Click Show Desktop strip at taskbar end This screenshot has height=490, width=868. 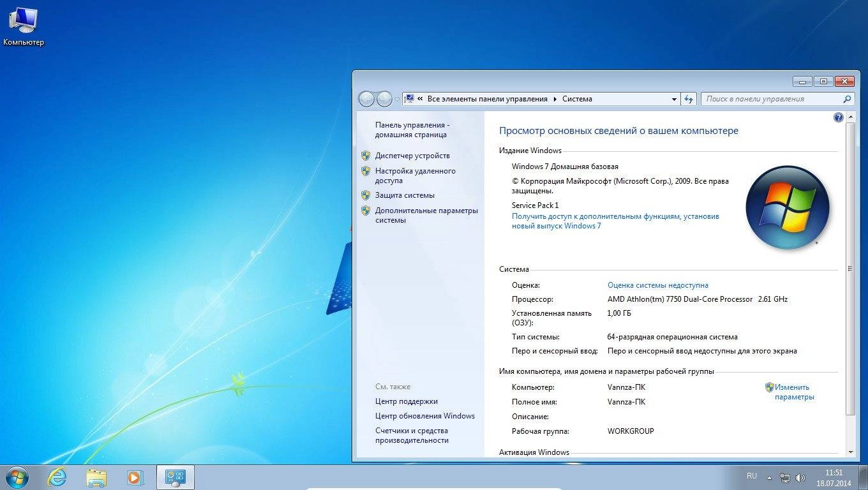[x=863, y=477]
